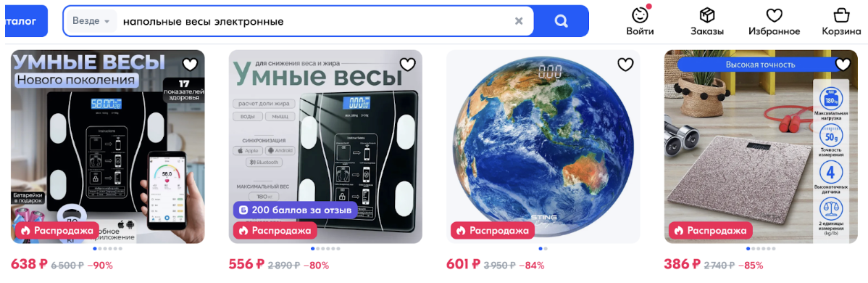Click the 200 баллов за отзыв badge

click(x=296, y=210)
